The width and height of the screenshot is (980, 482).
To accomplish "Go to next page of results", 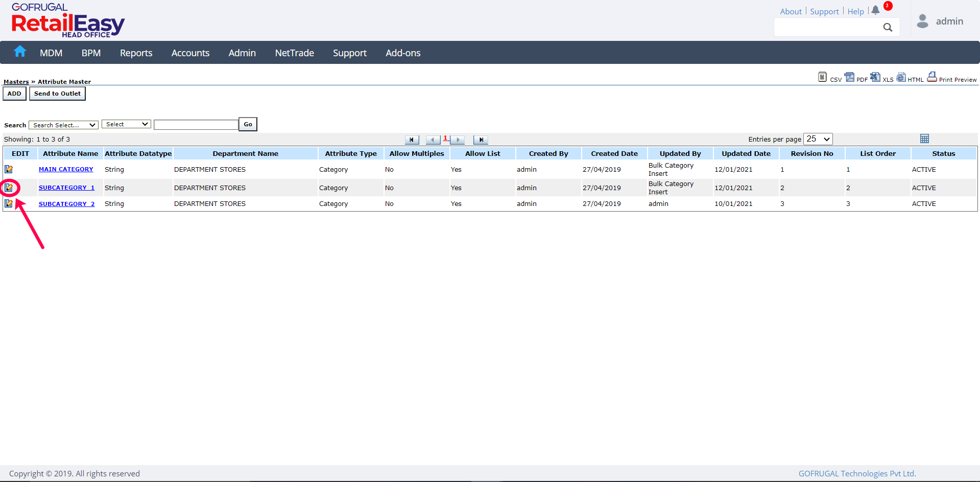I will tap(458, 140).
